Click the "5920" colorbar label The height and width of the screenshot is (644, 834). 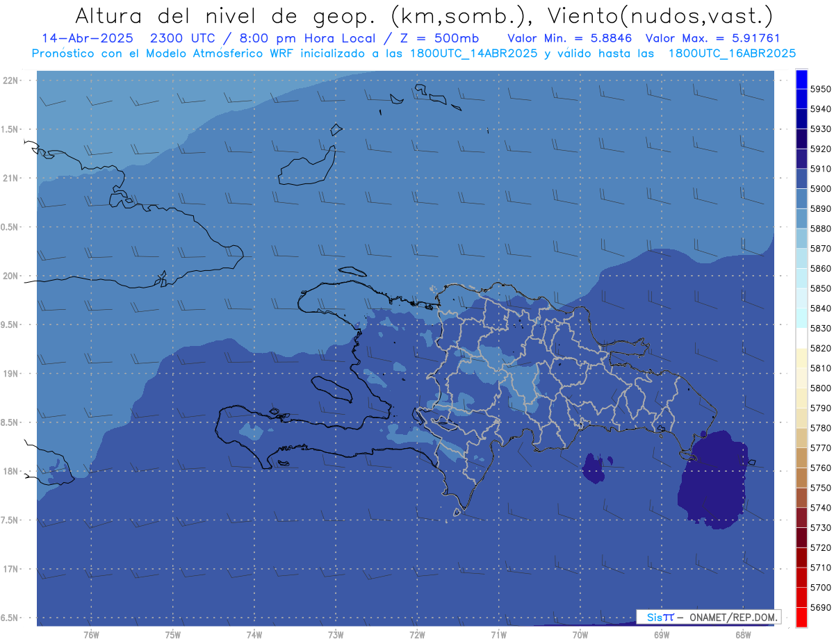[820, 149]
